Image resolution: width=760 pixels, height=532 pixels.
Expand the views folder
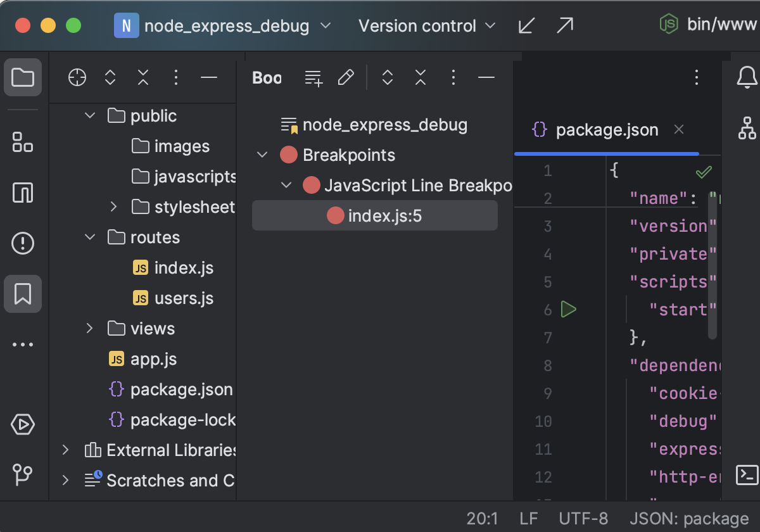(x=89, y=328)
